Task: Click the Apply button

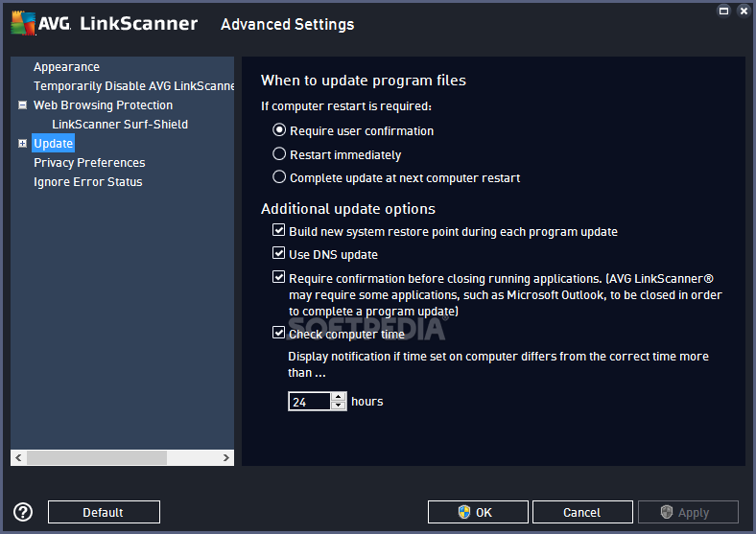Action: (688, 512)
